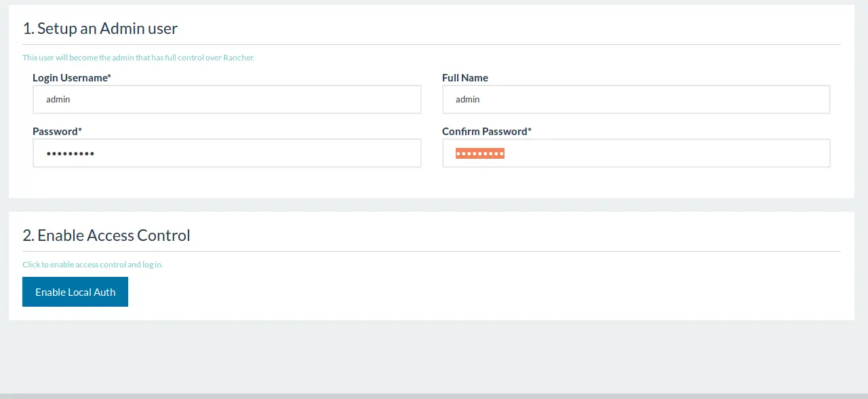868x399 pixels.
Task: Select the Confirm Password field
Action: 636,153
